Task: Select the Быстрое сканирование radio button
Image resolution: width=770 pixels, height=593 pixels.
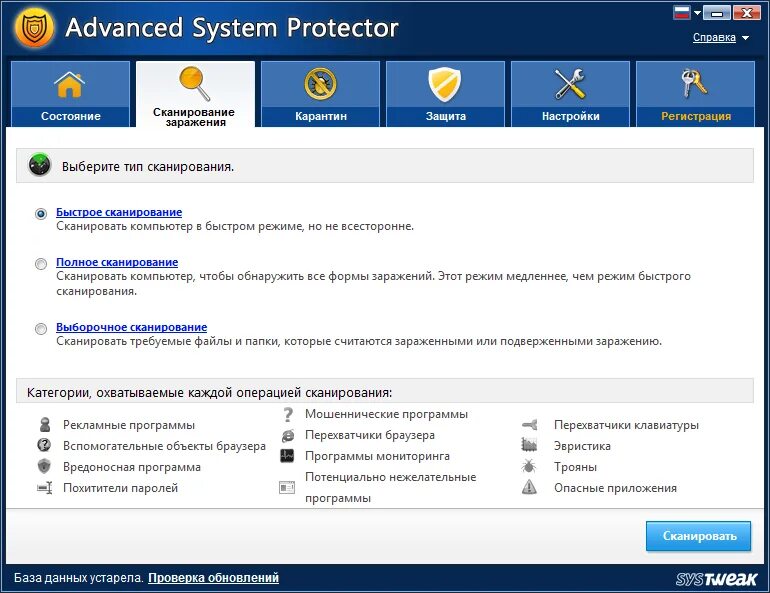Action: [x=41, y=214]
